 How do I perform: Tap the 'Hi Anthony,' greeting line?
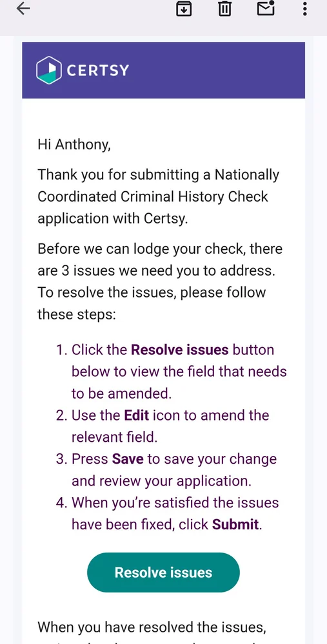click(74, 144)
